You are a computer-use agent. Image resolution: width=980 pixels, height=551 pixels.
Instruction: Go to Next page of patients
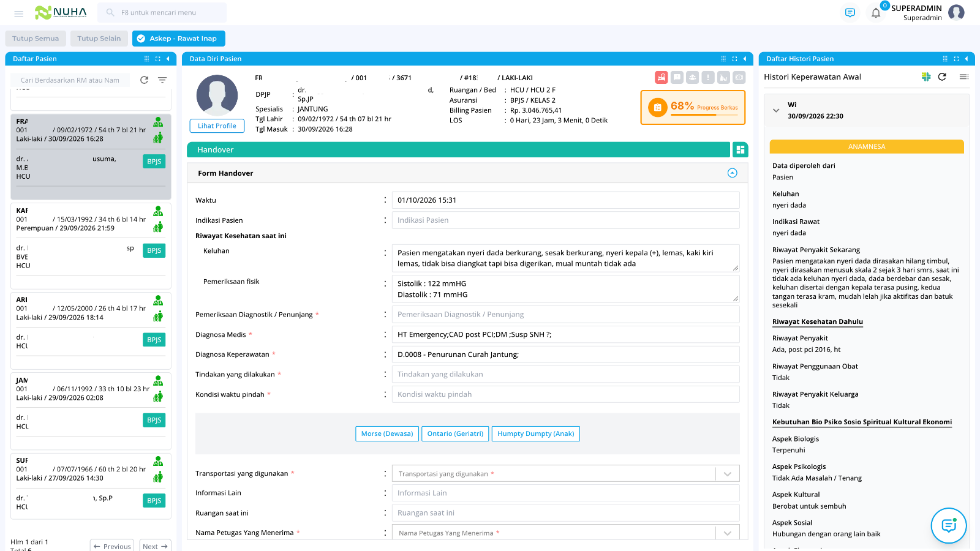[x=156, y=546]
